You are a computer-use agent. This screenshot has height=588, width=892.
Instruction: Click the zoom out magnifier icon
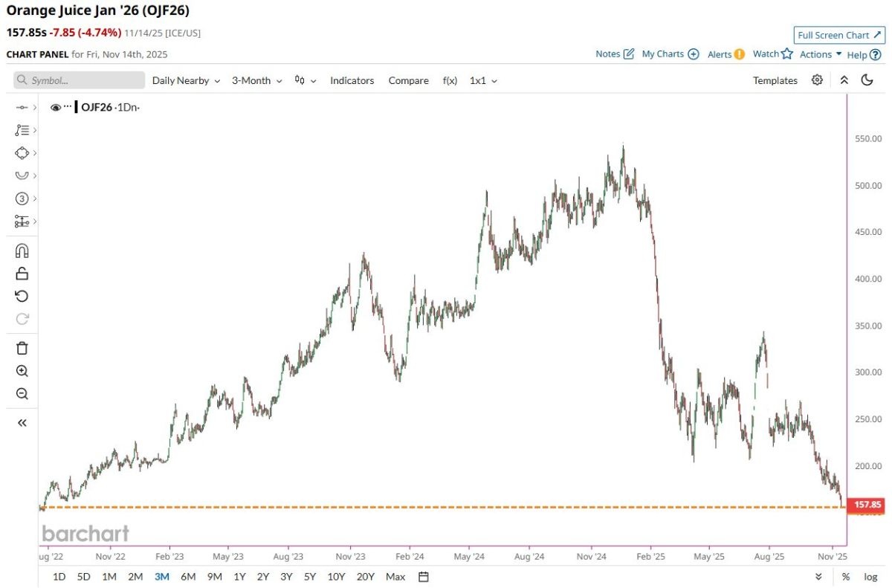pos(22,394)
